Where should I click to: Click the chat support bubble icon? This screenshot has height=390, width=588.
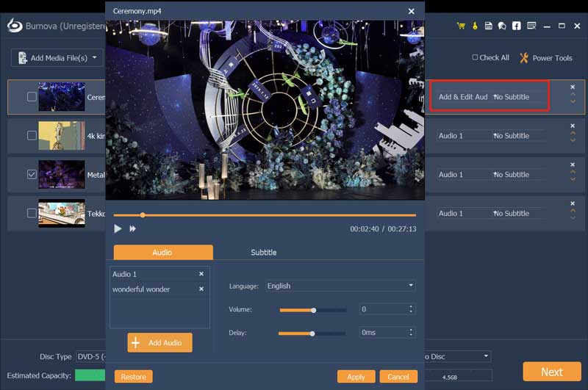(x=502, y=26)
